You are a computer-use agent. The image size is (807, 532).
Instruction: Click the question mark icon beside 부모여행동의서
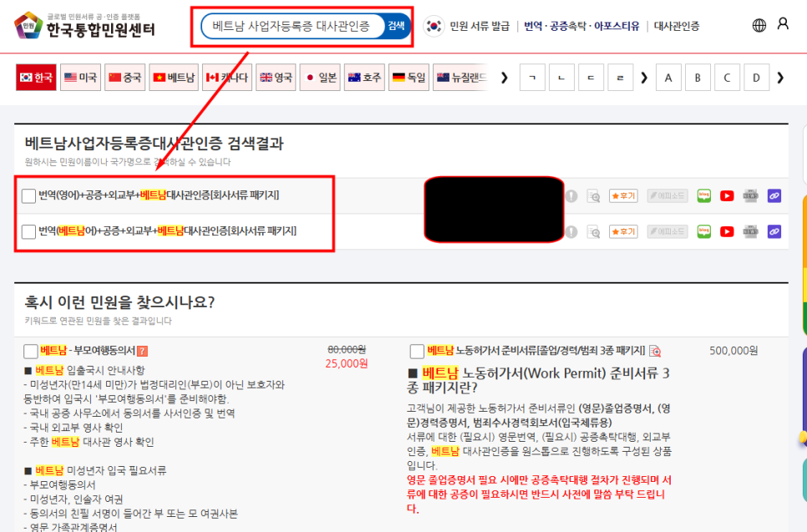tap(143, 352)
